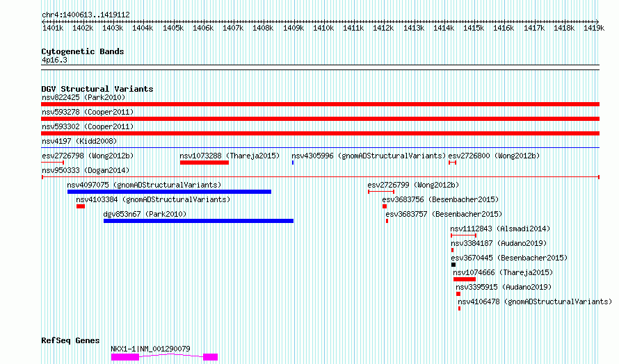Click nsv4097075 gnomAD variant label
Image resolution: width=619 pixels, height=364 pixels.
pyautogui.click(x=144, y=185)
